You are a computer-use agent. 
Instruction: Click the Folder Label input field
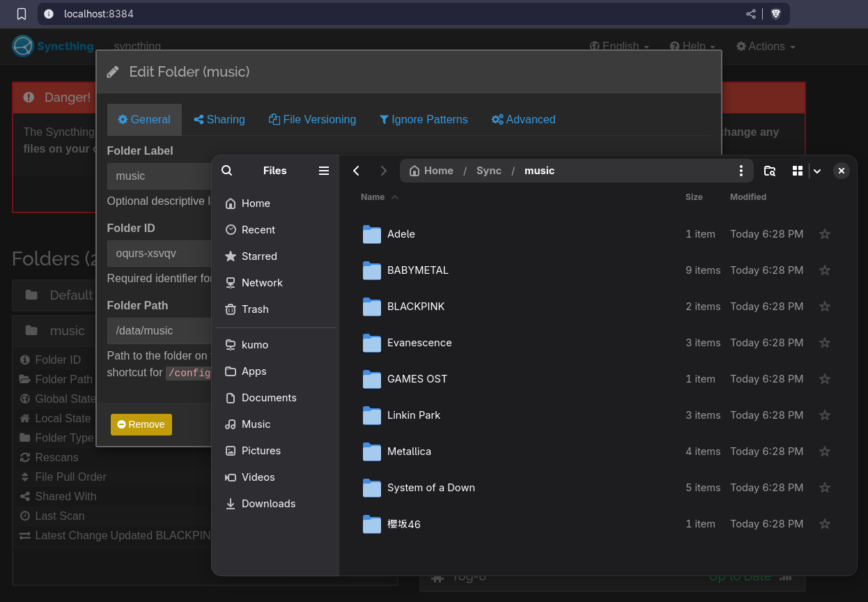(x=160, y=176)
